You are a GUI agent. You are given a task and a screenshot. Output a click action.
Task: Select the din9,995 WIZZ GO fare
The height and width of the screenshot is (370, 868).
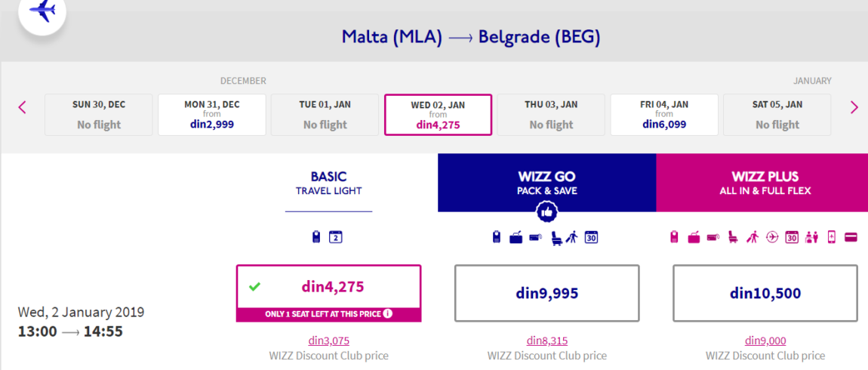tap(547, 293)
